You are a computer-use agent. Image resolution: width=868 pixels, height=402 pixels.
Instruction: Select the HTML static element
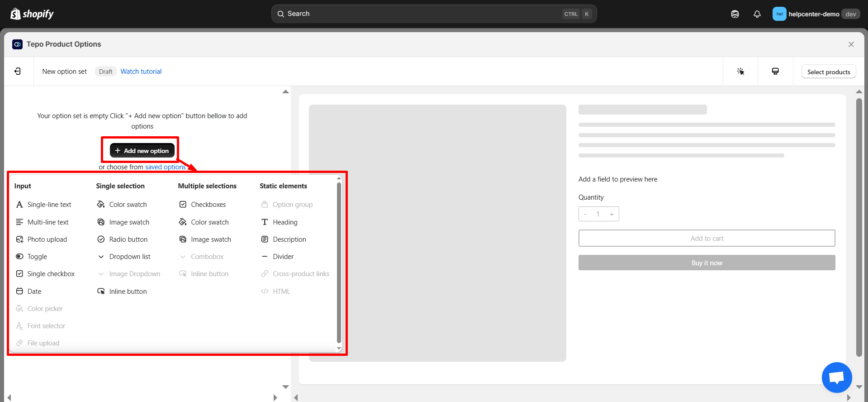tap(275, 292)
